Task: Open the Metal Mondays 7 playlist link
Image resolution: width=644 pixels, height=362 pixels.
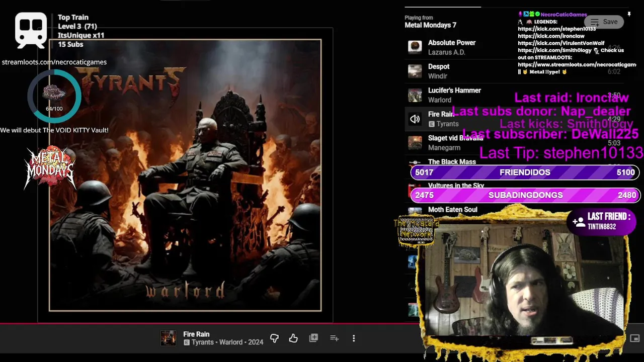Action: pyautogui.click(x=430, y=25)
